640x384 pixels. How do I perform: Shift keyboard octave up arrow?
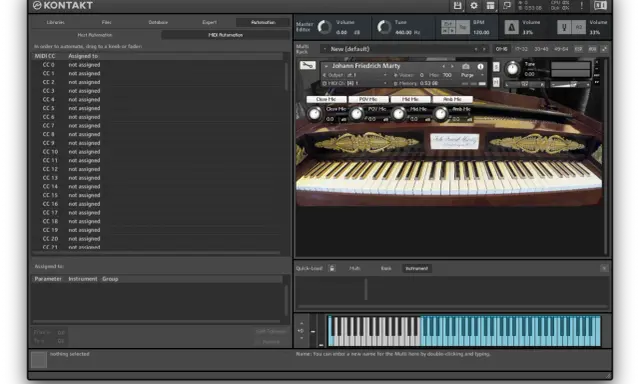pos(302,323)
